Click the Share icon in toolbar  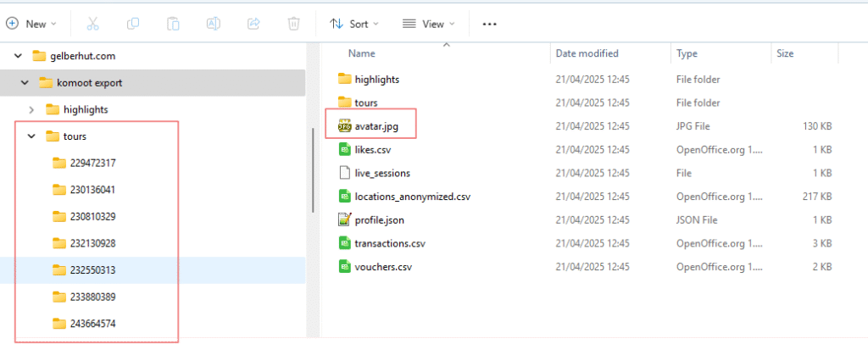(253, 24)
